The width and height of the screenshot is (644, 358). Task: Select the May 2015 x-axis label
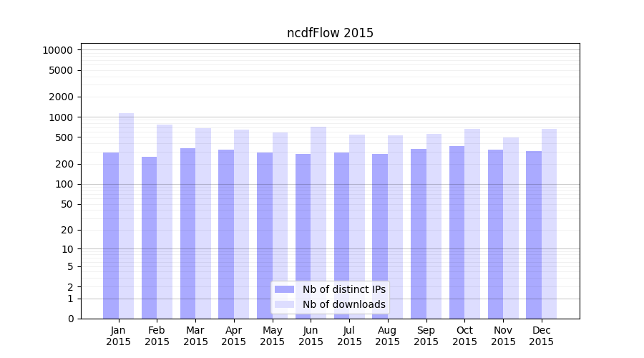pyautogui.click(x=273, y=336)
